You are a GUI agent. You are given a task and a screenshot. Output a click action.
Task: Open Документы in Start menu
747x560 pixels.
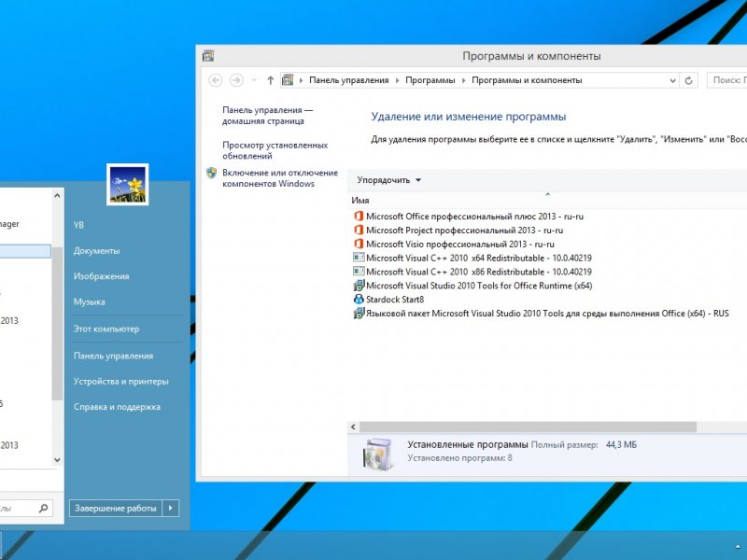pos(96,250)
